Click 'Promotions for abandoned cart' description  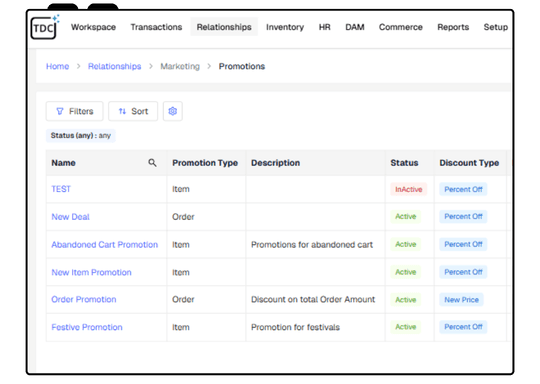[312, 245]
